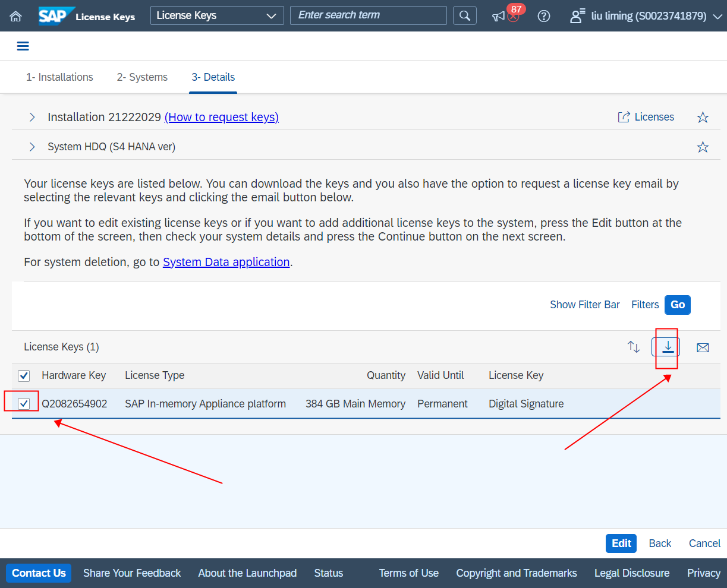727x588 pixels.
Task: Focus the Enter search term field
Action: (x=368, y=15)
